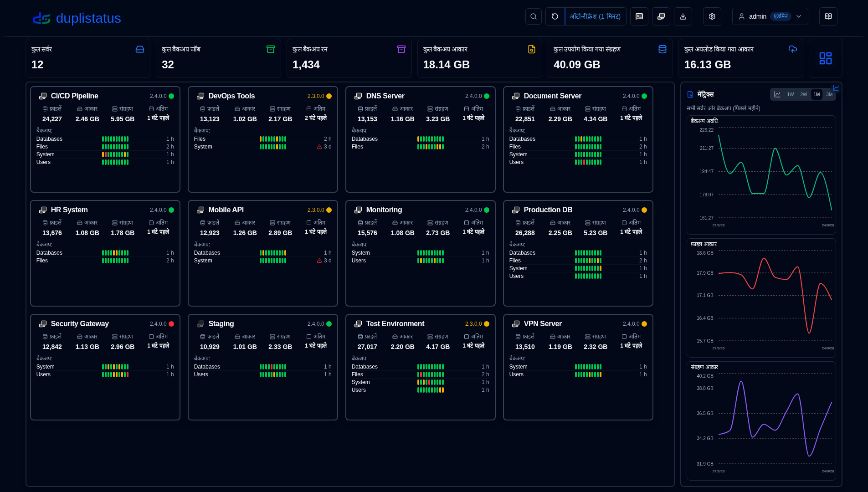The height and width of the screenshot is (492, 868).
Task: Select 1M time range
Action: point(817,94)
